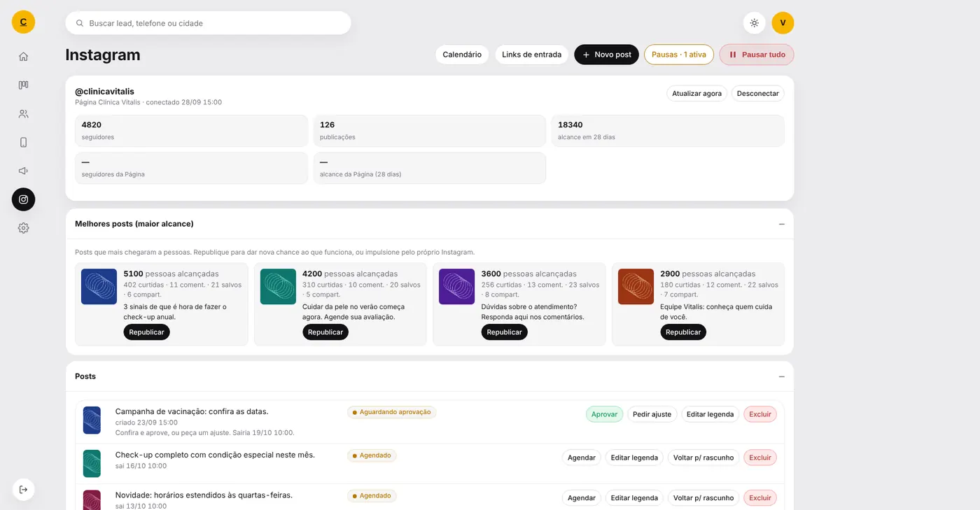980x510 pixels.
Task: Select the Instagram icon in sidebar
Action: coord(23,199)
